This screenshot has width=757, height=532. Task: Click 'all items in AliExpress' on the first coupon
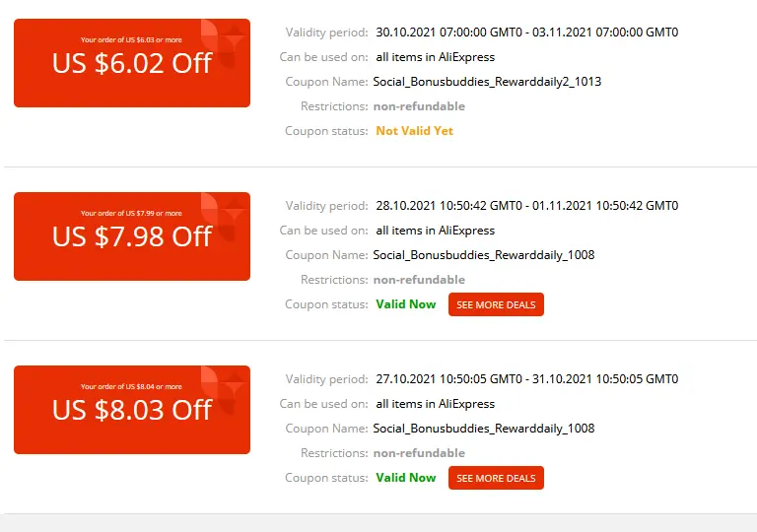coord(435,57)
